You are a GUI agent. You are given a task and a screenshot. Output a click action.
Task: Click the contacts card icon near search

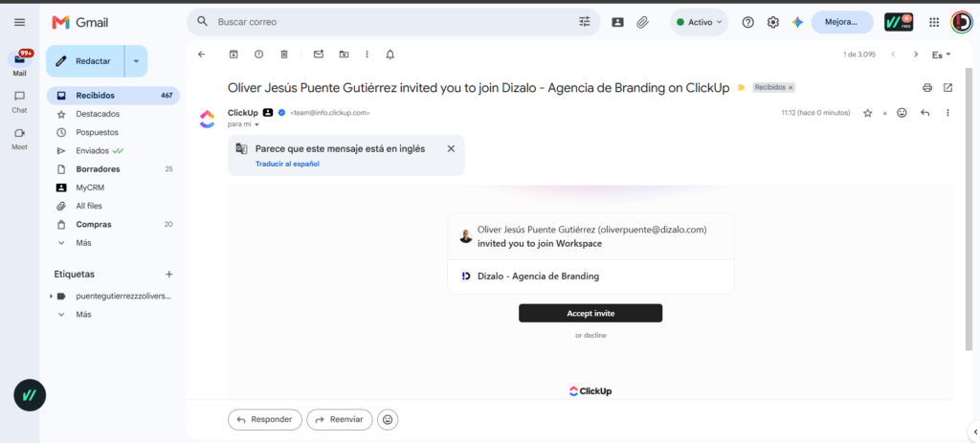coord(617,23)
